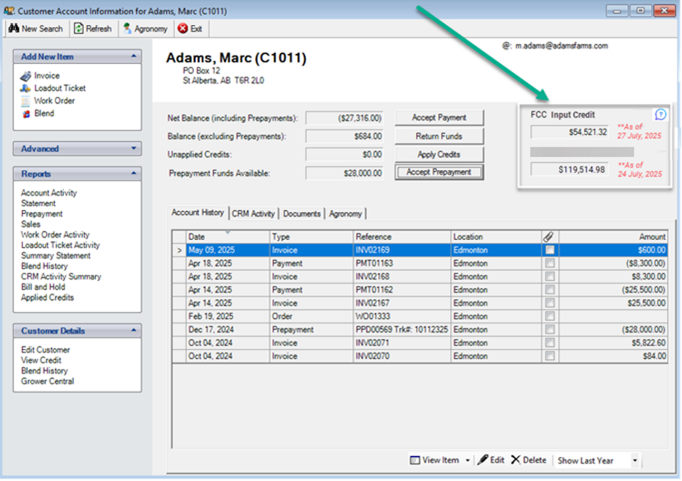Sort table by Amount column header
This screenshot has height=481, width=682.
pos(613,237)
